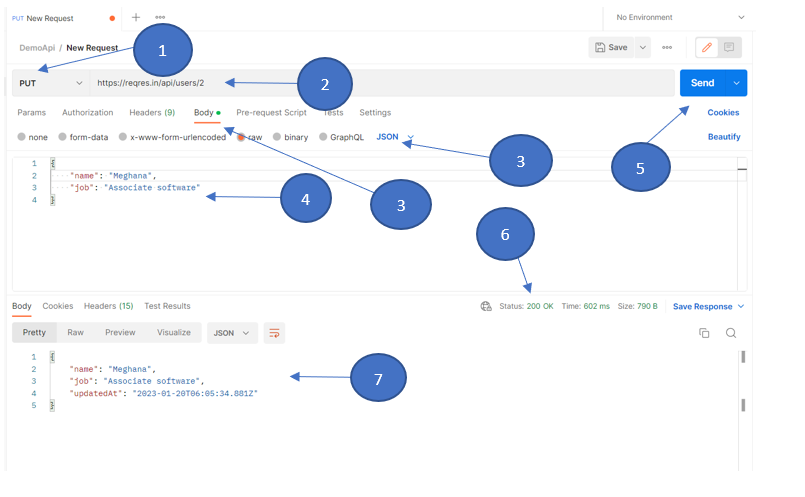The width and height of the screenshot is (805, 497).
Task: Expand the Save Response arrow
Action: [741, 307]
